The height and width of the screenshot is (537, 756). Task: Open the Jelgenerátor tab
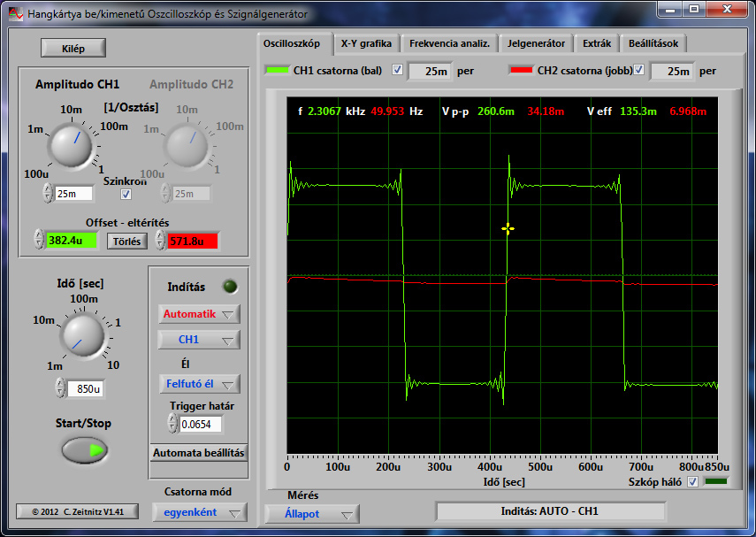coord(536,43)
